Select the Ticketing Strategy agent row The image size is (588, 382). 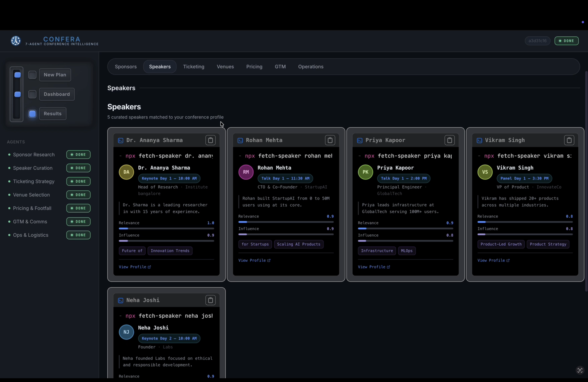click(49, 181)
